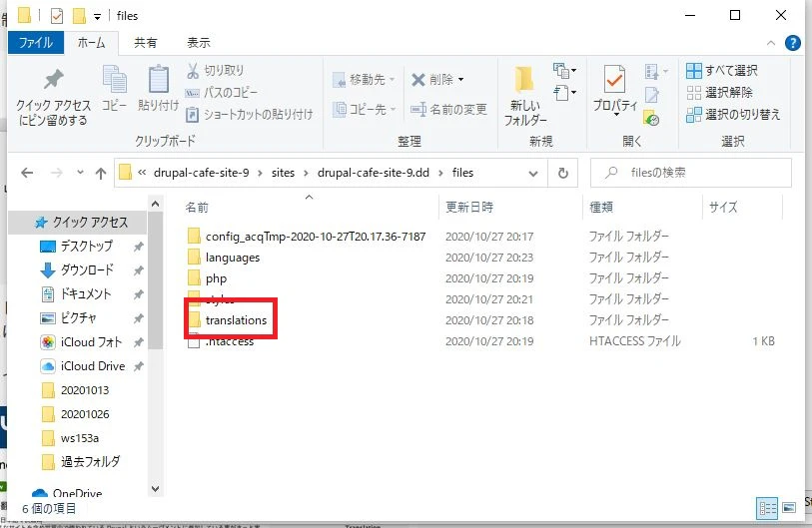
Task: Select the .htaccess file
Action: pos(221,341)
